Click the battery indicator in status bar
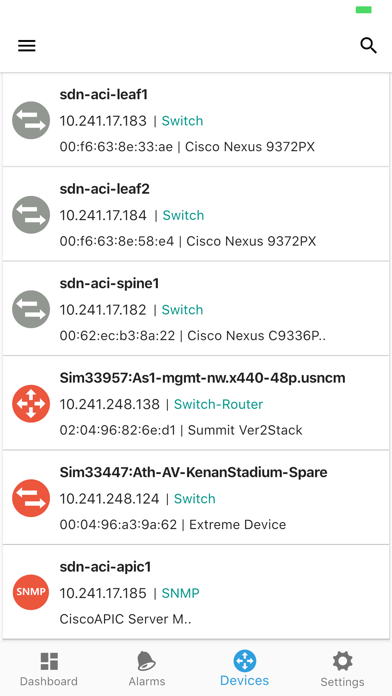 pos(364,10)
